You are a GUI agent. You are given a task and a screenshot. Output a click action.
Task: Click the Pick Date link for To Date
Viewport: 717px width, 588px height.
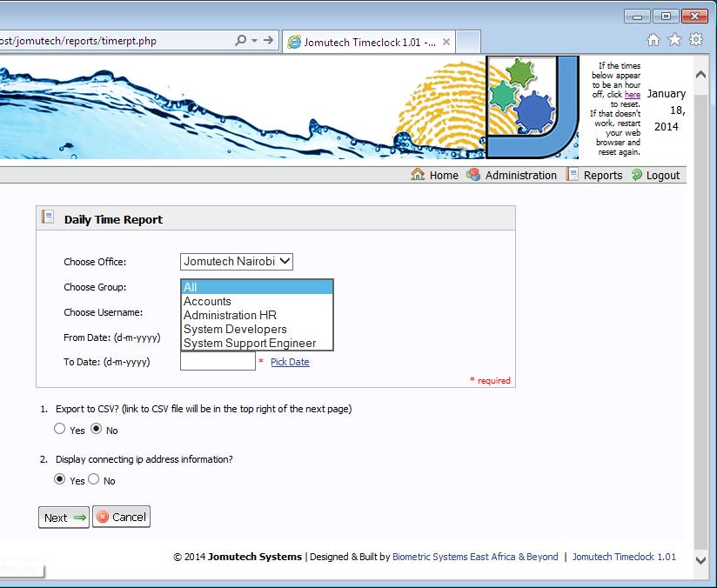(290, 362)
